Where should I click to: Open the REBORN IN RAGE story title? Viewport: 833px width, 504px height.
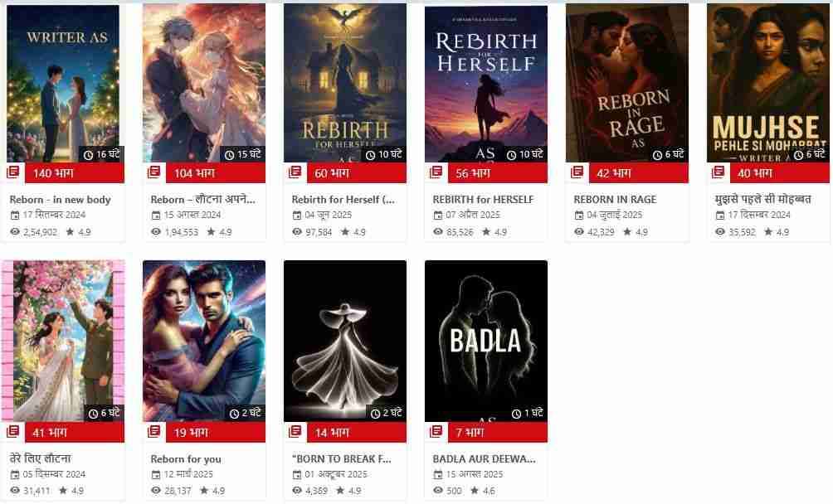(x=615, y=200)
